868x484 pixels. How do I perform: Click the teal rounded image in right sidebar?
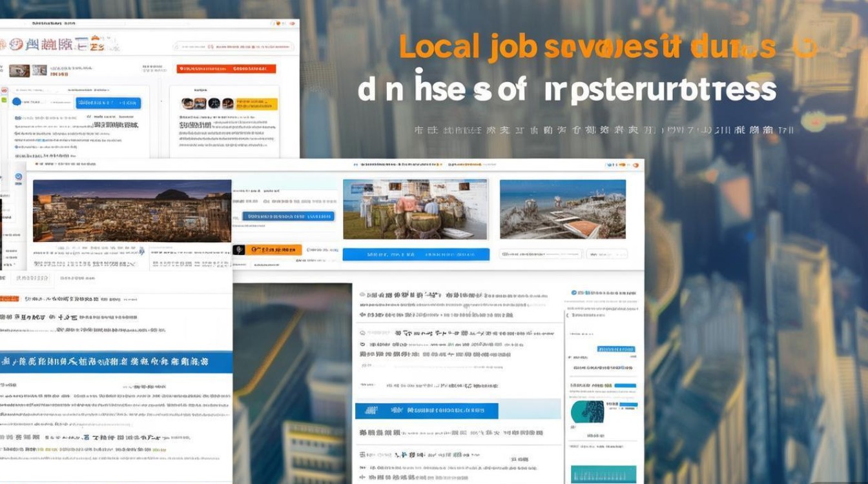[x=587, y=411]
